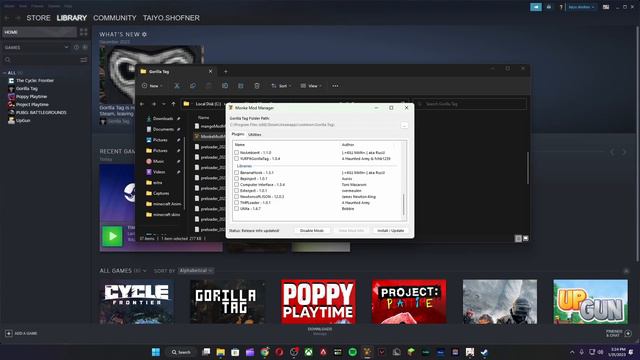Viewport: 640px width, 360px height.
Task: Expand the GAMES filter dropdown in Steam
Action: coord(66,47)
